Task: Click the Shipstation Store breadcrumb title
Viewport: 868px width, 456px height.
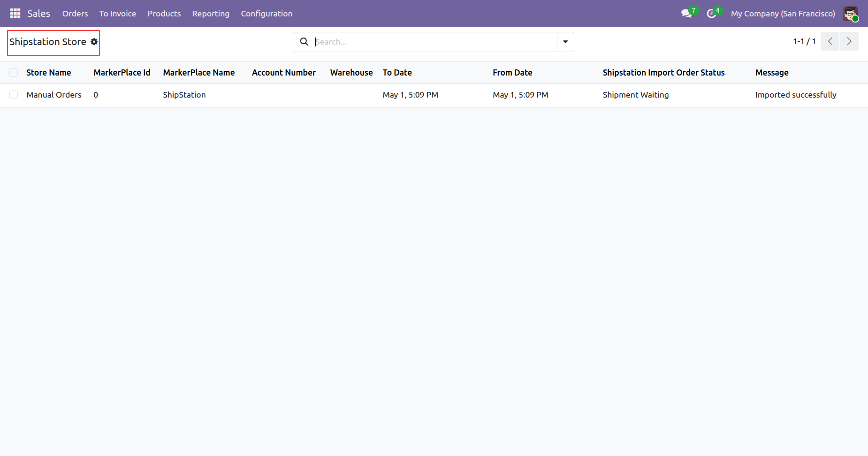Action: tap(48, 42)
